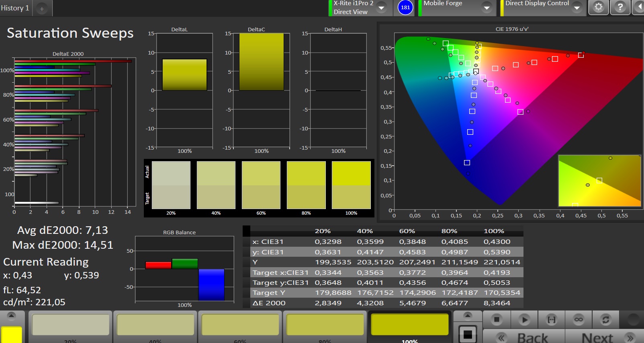Click the add history tab plus icon
Viewport: 644px width, 343px height.
(42, 8)
